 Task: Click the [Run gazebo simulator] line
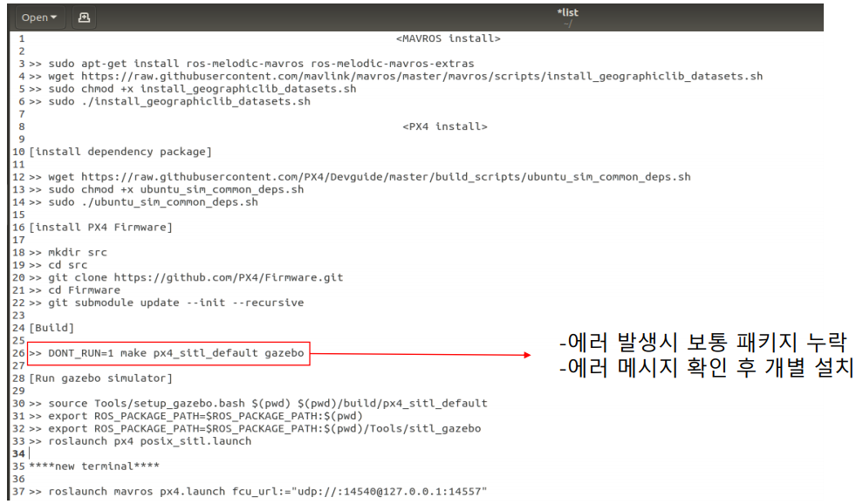tap(100, 378)
